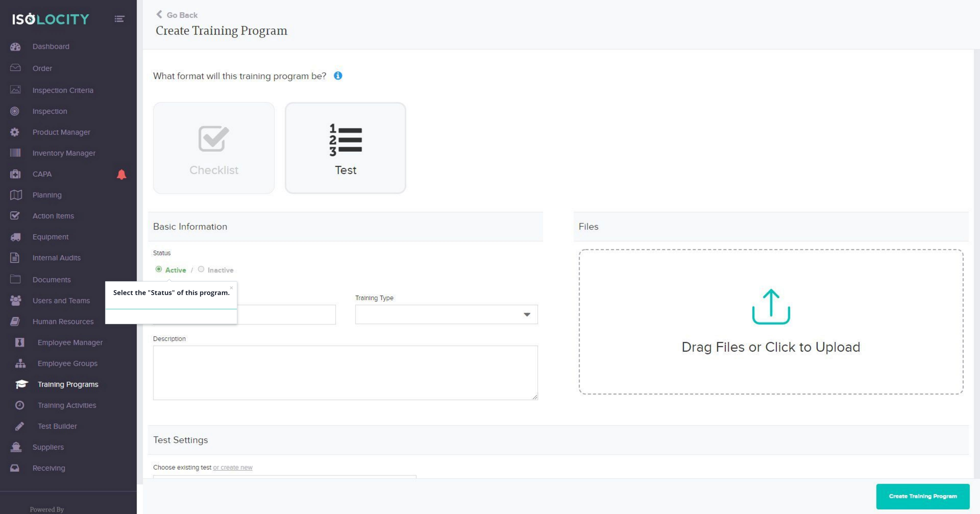Image resolution: width=980 pixels, height=514 pixels.
Task: Click the Test Builder pencil icon
Action: 19,426
